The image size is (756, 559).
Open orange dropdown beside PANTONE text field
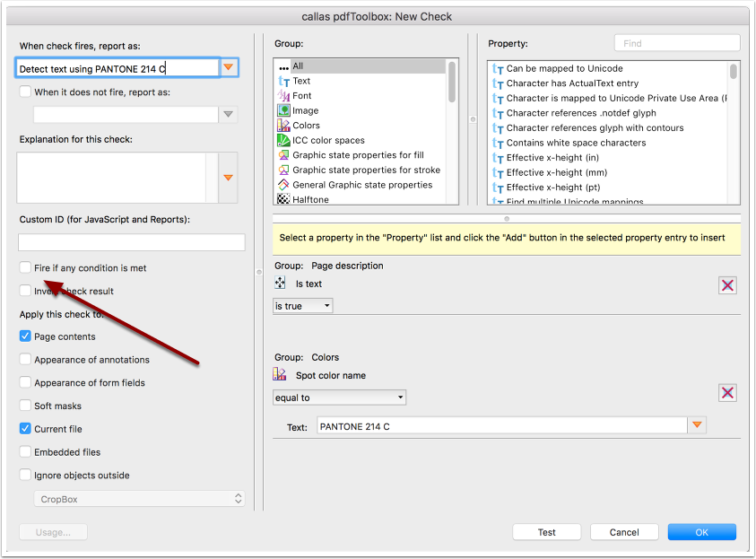(697, 425)
